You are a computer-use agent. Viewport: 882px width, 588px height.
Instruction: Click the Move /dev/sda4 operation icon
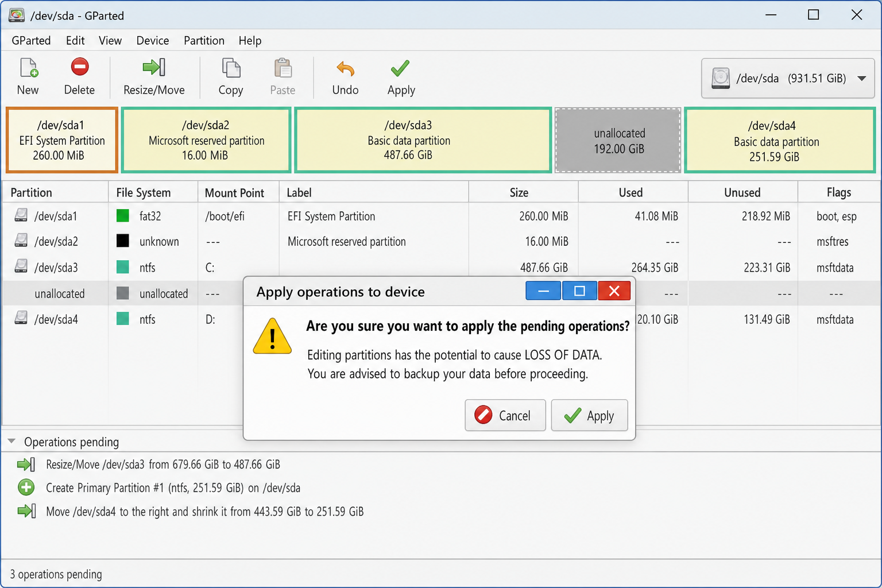click(26, 510)
